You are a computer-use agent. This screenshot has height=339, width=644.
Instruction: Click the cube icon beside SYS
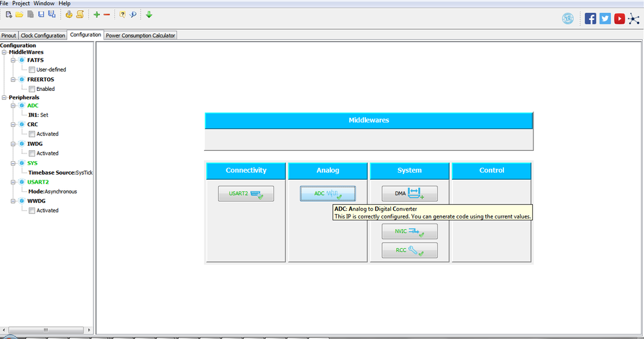click(22, 163)
